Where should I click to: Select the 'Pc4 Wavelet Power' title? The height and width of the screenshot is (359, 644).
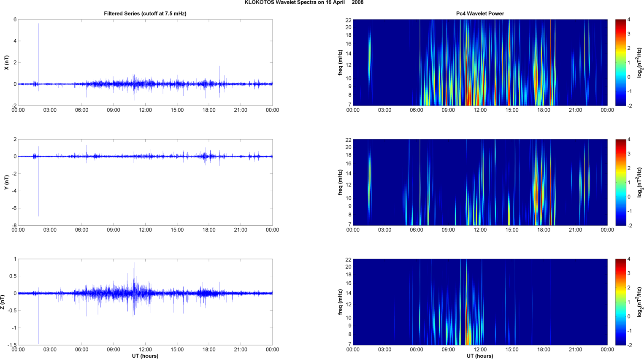(480, 13)
